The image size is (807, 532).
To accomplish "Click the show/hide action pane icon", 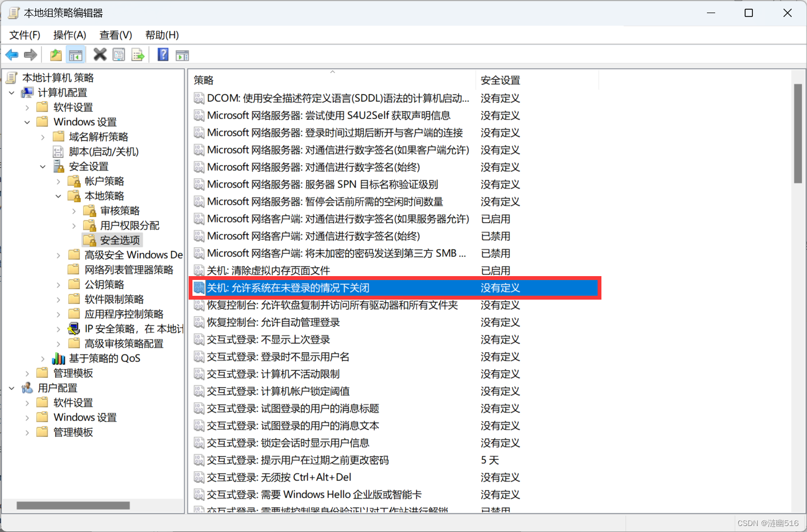I will pyautogui.click(x=182, y=55).
